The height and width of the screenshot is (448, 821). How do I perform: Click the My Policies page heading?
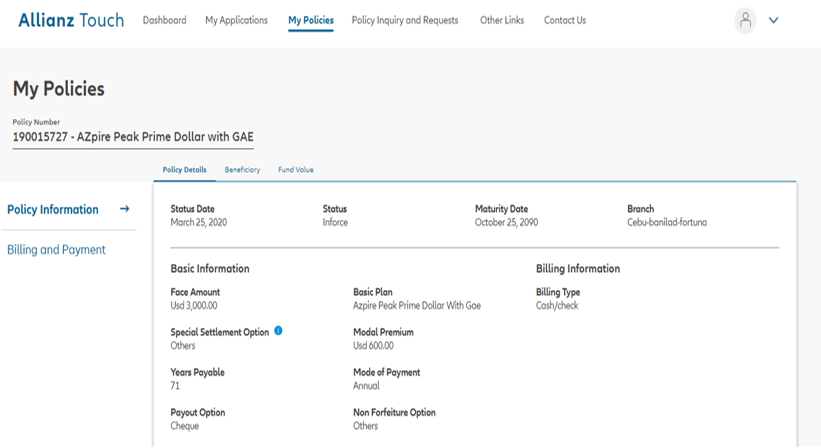58,89
